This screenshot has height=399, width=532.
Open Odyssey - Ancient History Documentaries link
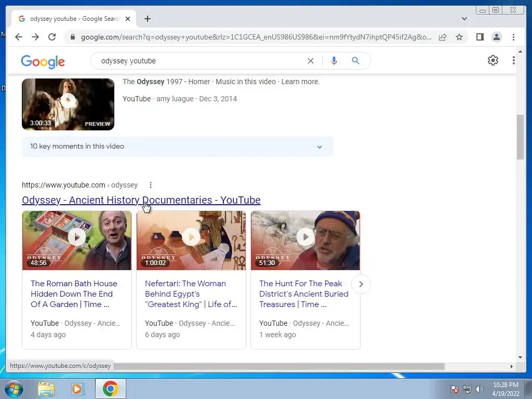pyautogui.click(x=141, y=200)
